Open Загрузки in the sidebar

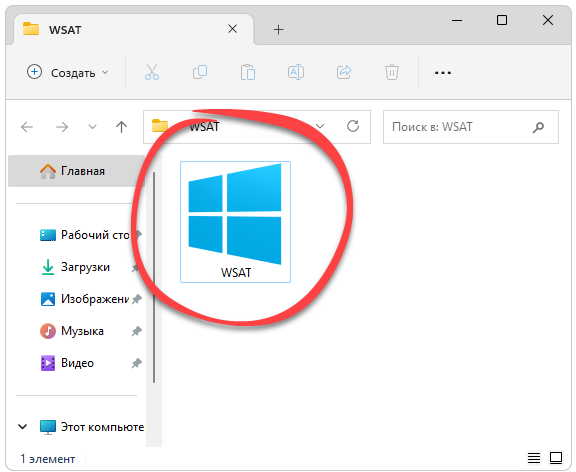(75, 267)
